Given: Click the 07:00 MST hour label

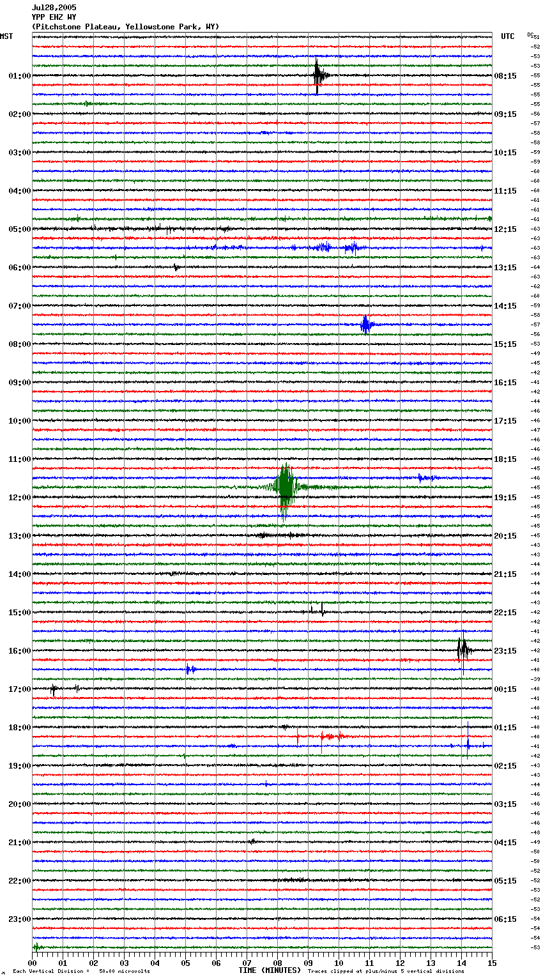Looking at the screenshot, I should (x=20, y=306).
